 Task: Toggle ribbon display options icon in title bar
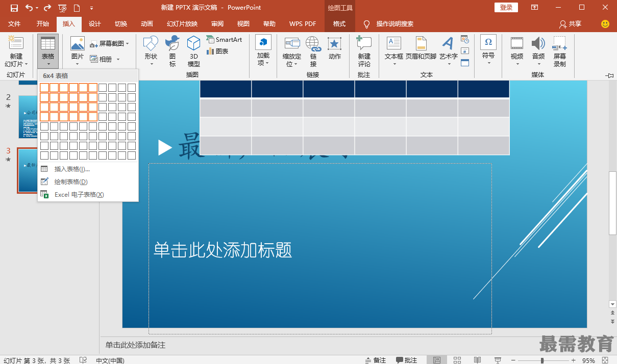(534, 7)
